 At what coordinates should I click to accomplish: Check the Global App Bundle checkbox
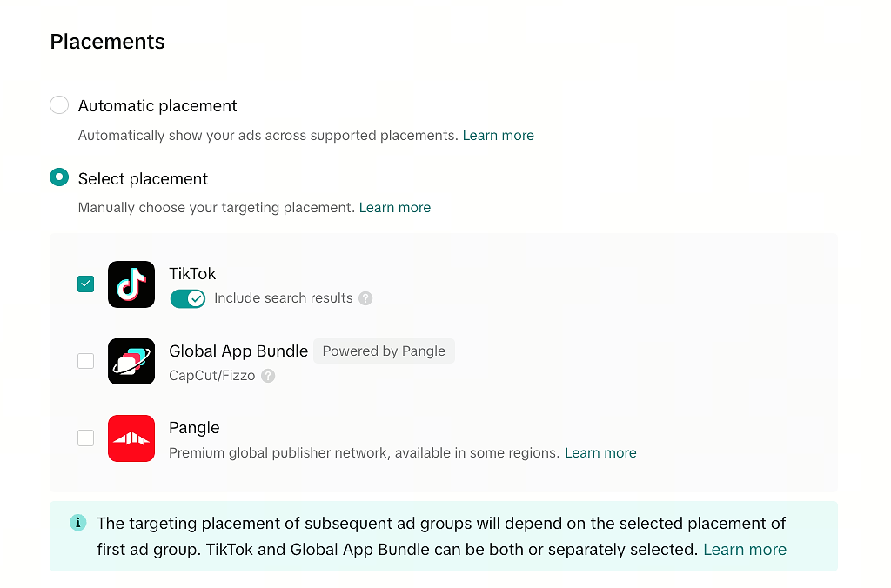pyautogui.click(x=86, y=361)
